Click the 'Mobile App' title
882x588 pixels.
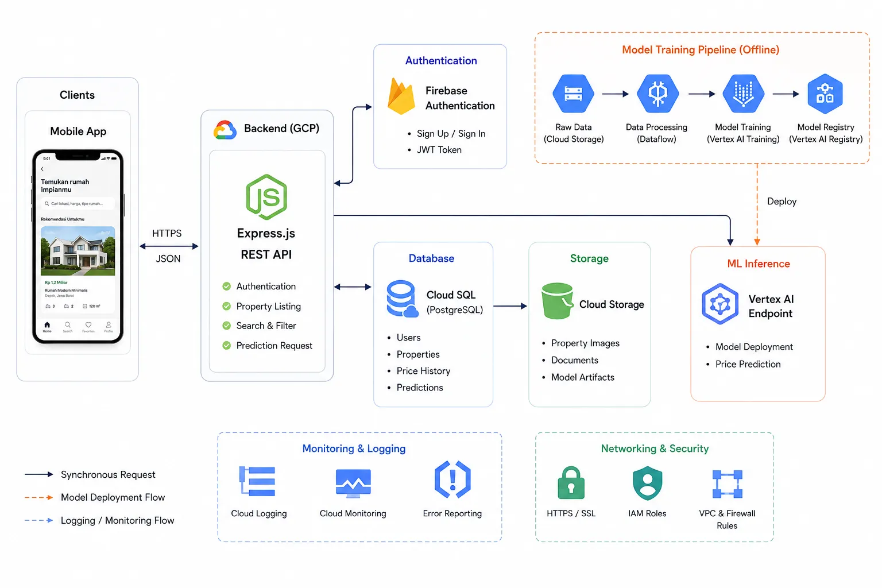[x=78, y=131]
